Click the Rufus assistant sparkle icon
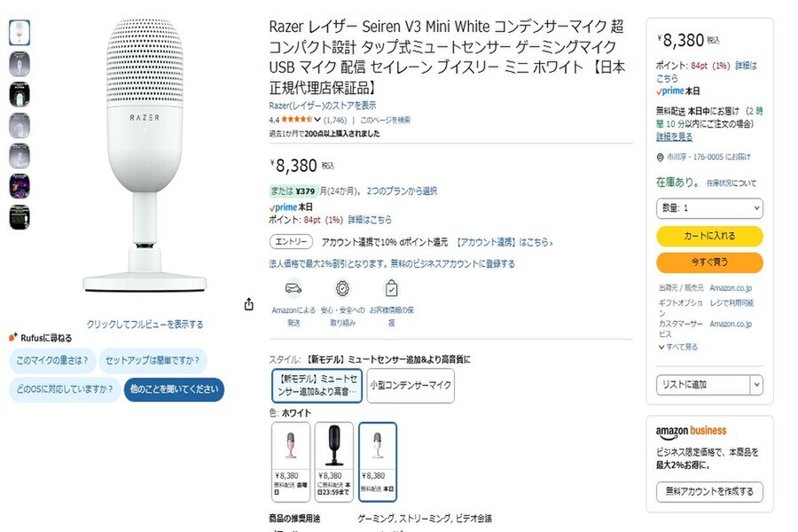The image size is (798, 532). [12, 338]
